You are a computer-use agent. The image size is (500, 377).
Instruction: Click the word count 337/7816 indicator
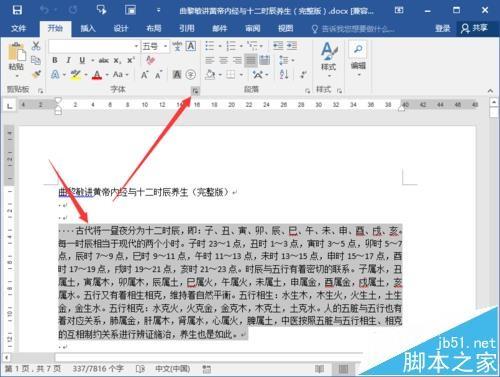click(x=98, y=369)
